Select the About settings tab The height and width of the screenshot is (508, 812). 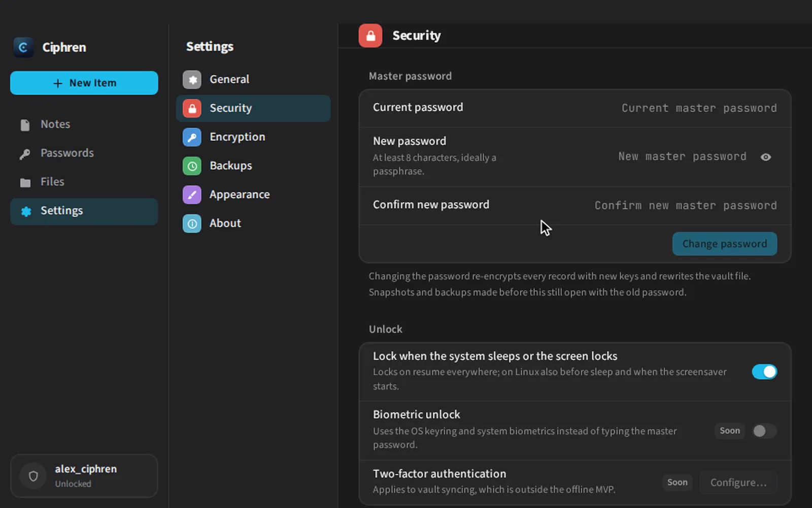pos(253,224)
